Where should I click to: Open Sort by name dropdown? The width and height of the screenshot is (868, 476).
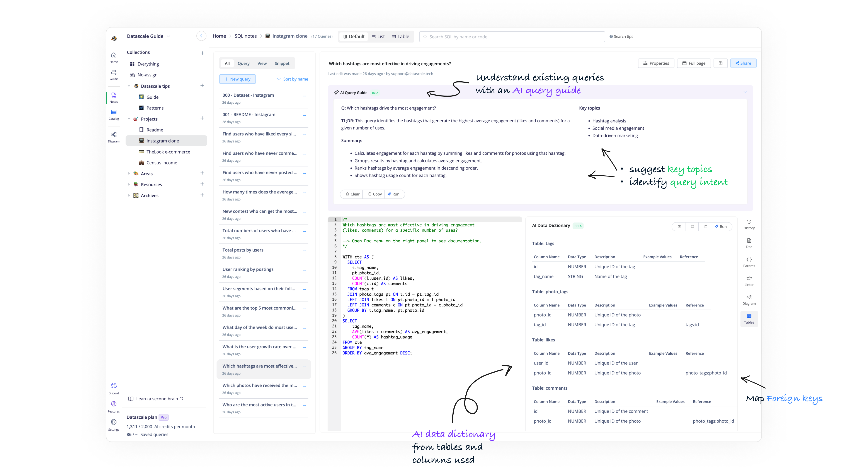tap(293, 79)
